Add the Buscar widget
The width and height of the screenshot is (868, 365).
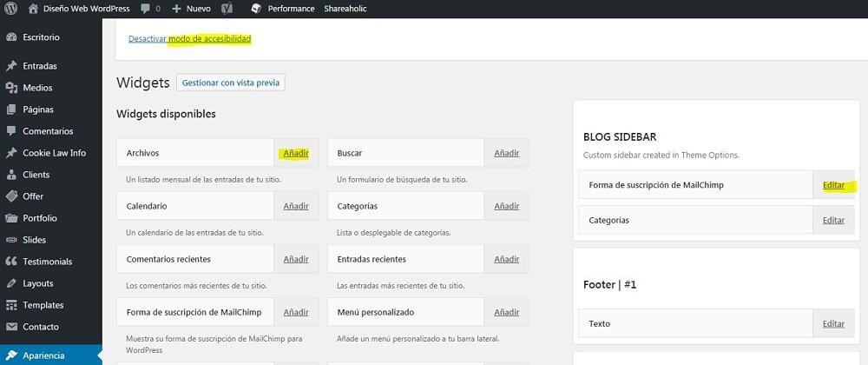pos(507,153)
